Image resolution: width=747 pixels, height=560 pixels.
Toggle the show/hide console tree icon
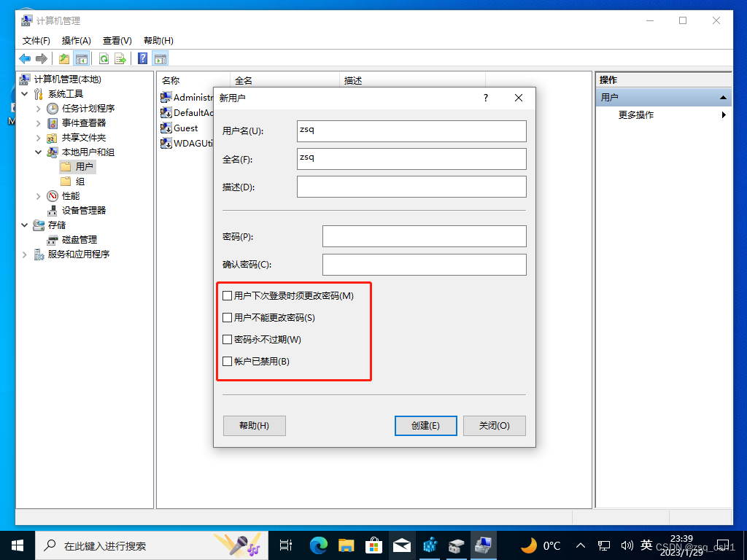[82, 58]
